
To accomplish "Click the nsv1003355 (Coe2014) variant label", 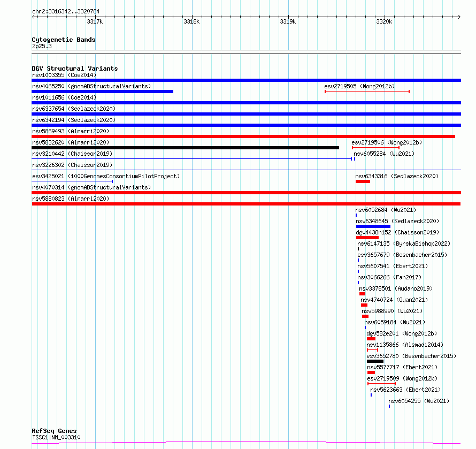I will 64,75.
